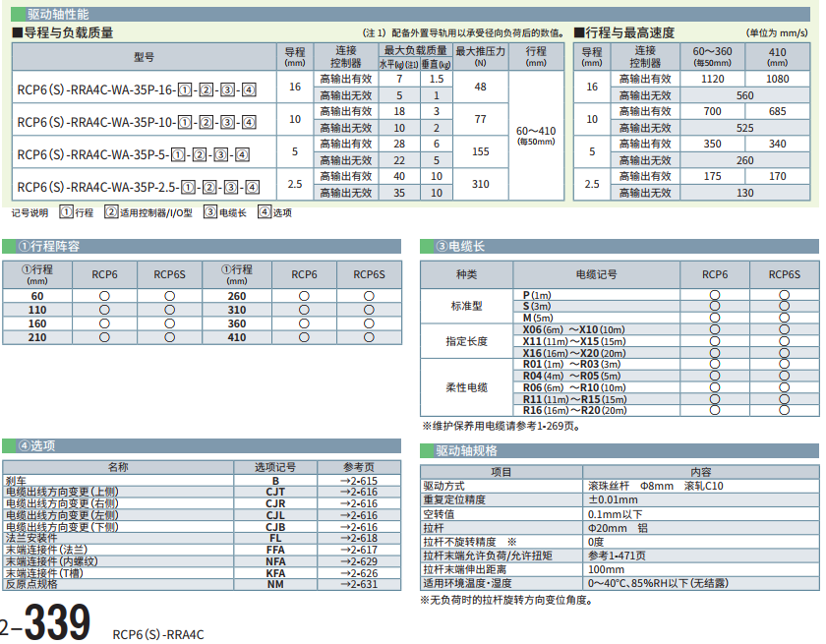Select the RCP6S circle for 410 mm stroke
Image resolution: width=826 pixels, height=644 pixels.
[369, 337]
